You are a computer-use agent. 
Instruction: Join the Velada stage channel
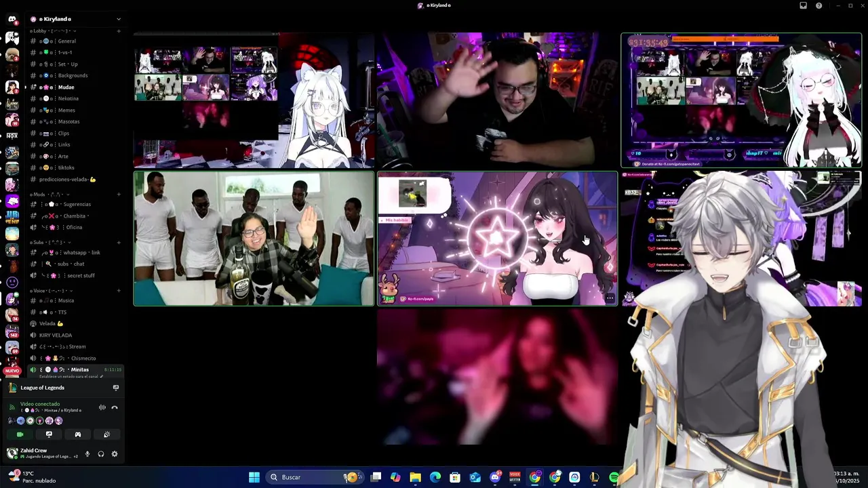(75, 323)
